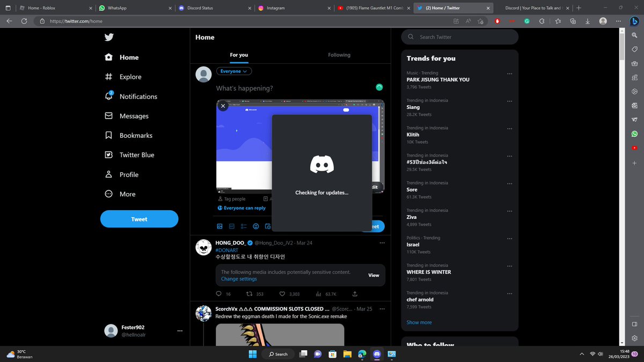Open the More sidebar menu
Image resolution: width=644 pixels, height=362 pixels.
pos(120,194)
